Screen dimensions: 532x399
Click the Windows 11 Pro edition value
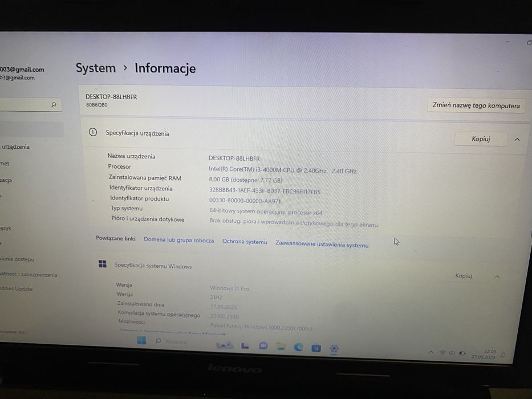(229, 288)
